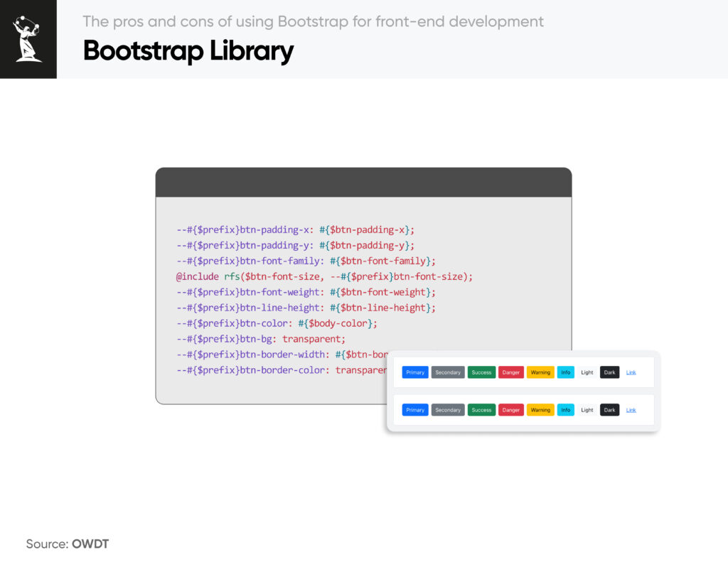
Task: Click the Dark button in bottom row
Action: [x=609, y=409]
